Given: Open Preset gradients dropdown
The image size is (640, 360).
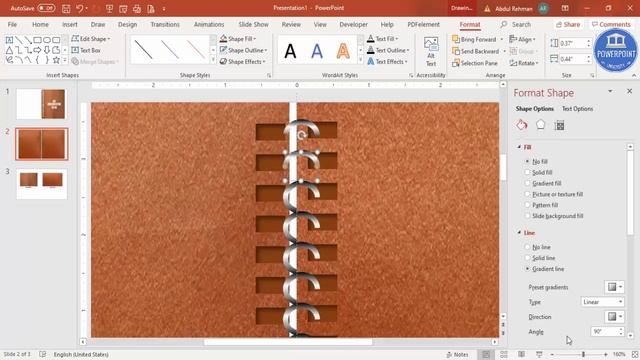Looking at the screenshot, I should pyautogui.click(x=614, y=287).
